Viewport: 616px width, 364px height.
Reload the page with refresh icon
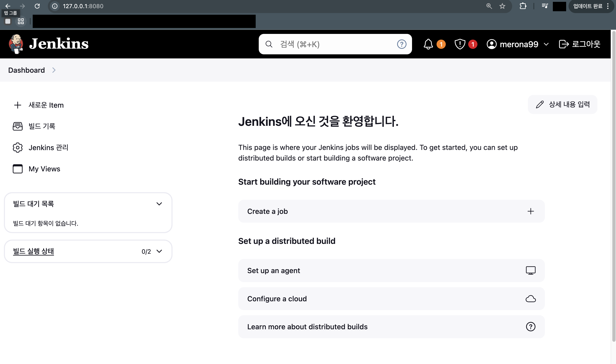pyautogui.click(x=37, y=6)
